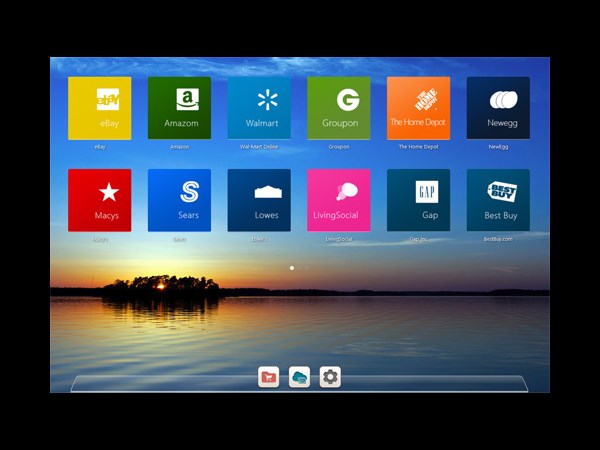Open The Home Depot tile
Viewport: 600px width, 450px height.
419,108
